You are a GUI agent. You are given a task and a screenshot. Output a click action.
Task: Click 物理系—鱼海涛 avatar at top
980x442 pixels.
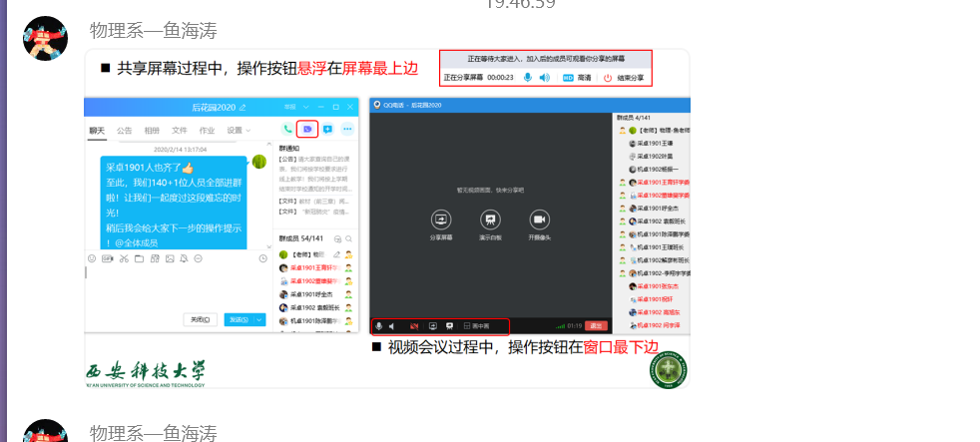coord(45,37)
